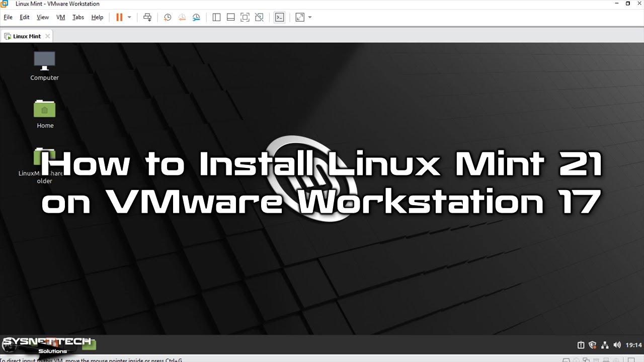
Task: Pause the running virtual machine
Action: (119, 17)
